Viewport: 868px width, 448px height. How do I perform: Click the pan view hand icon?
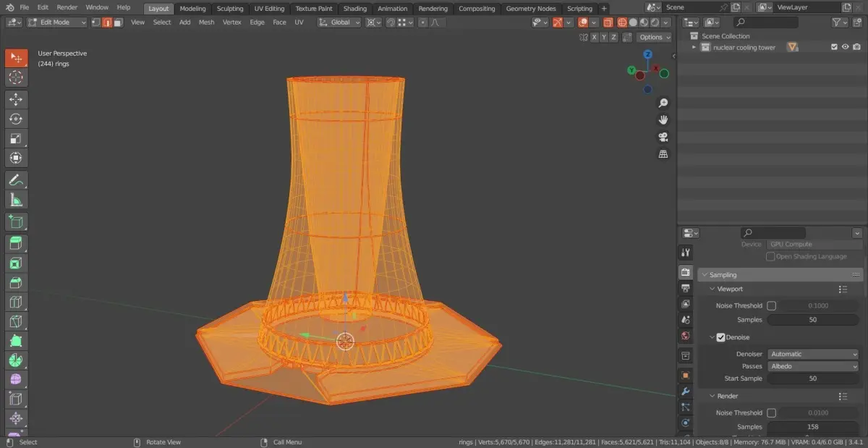[663, 120]
